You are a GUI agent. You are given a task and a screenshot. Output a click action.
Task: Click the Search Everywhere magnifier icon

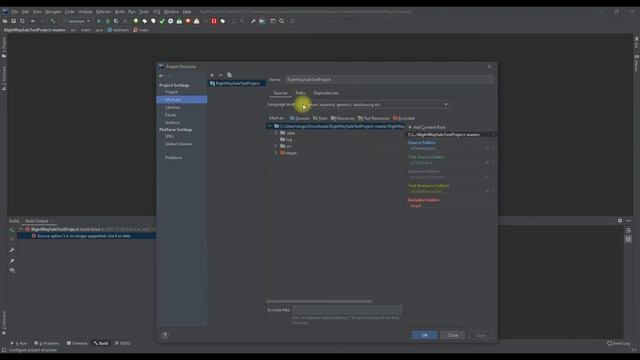point(282,21)
